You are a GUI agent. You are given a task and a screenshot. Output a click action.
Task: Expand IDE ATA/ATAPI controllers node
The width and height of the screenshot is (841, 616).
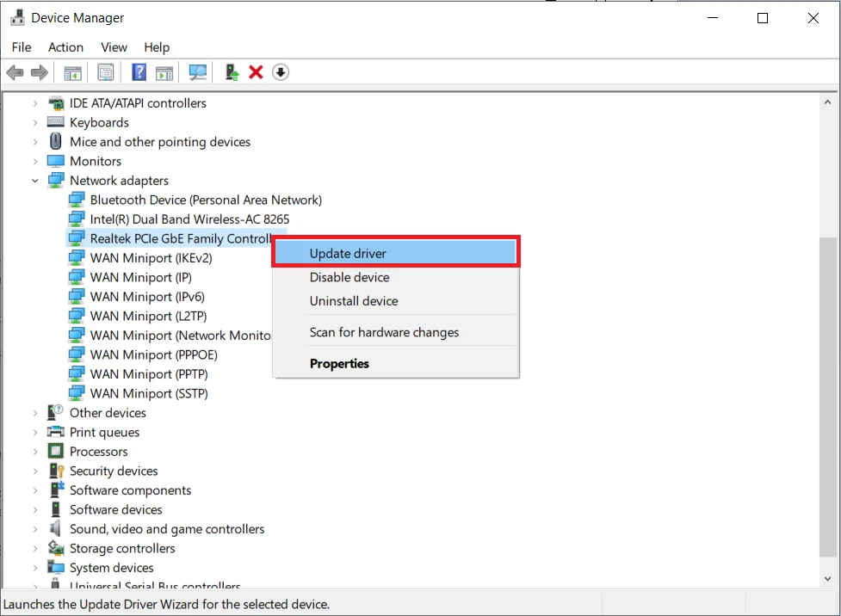35,103
